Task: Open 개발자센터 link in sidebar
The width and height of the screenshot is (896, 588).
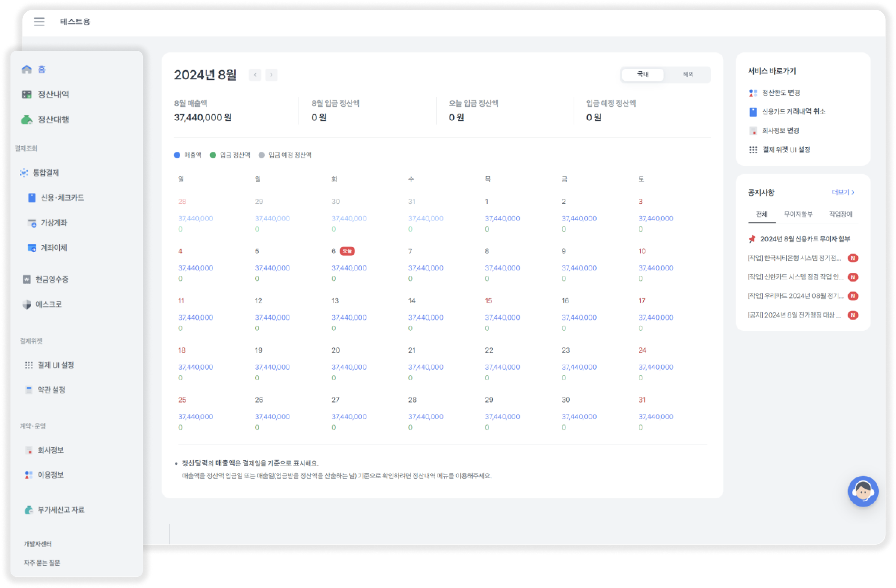Action: [x=38, y=544]
